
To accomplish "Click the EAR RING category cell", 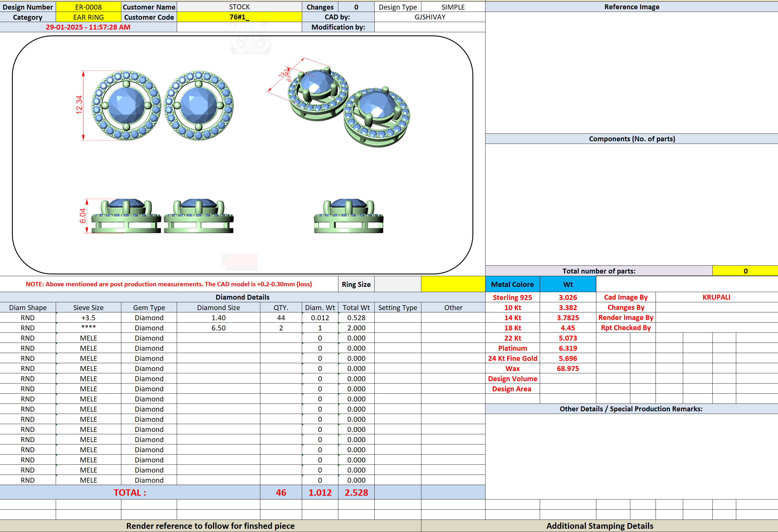I will pos(89,17).
